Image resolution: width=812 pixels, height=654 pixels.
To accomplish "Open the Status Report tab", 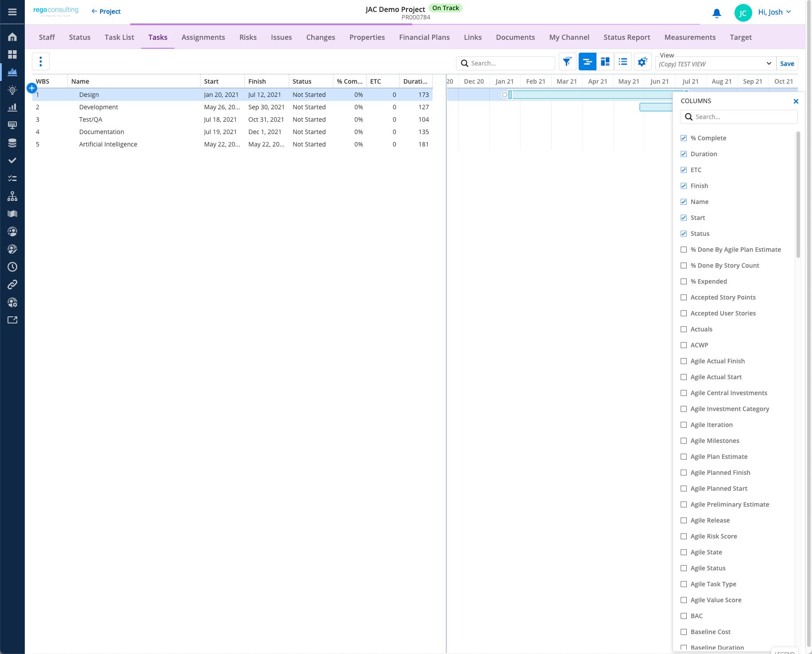I will (626, 37).
